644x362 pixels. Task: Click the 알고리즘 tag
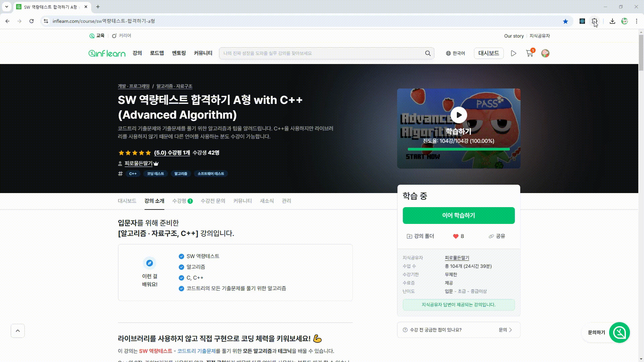click(181, 174)
